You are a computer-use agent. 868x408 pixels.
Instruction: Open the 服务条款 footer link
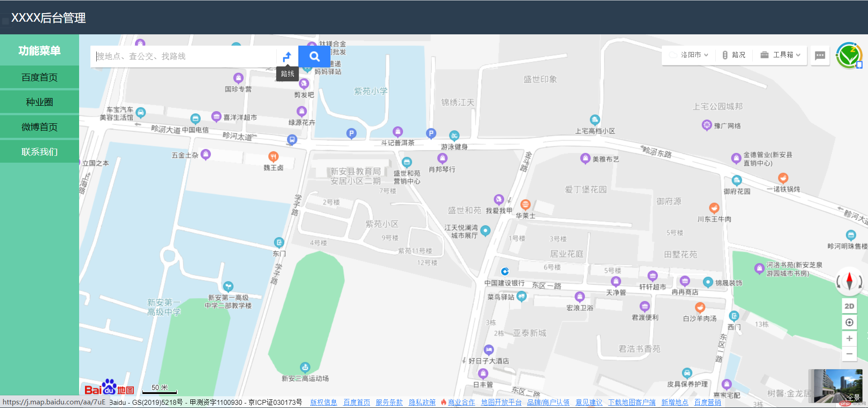(x=389, y=402)
